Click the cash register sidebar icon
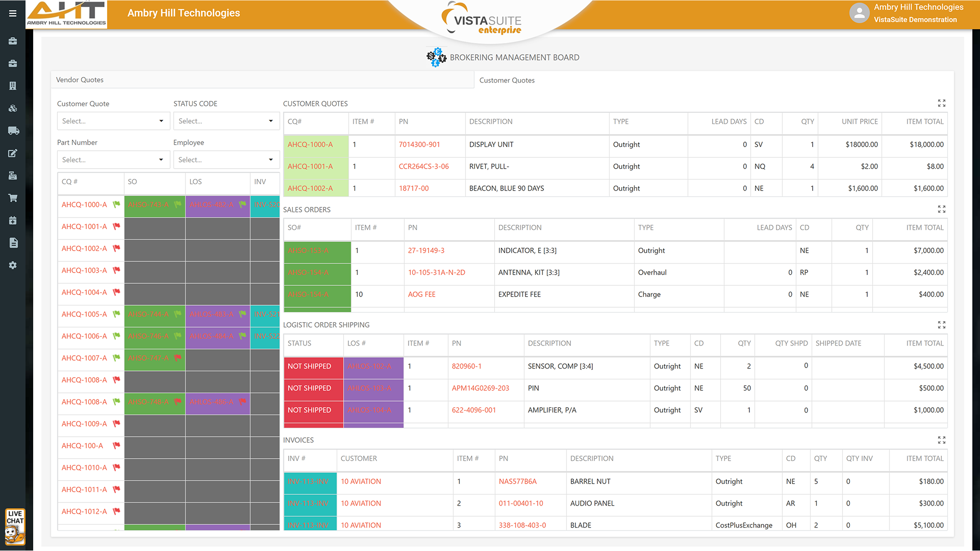 click(13, 176)
